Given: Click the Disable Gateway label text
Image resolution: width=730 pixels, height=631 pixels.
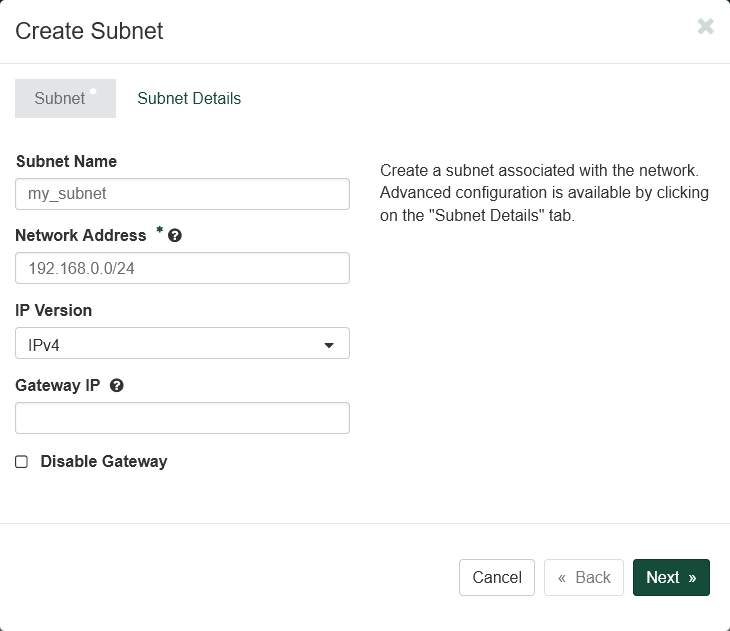Looking at the screenshot, I should (103, 462).
